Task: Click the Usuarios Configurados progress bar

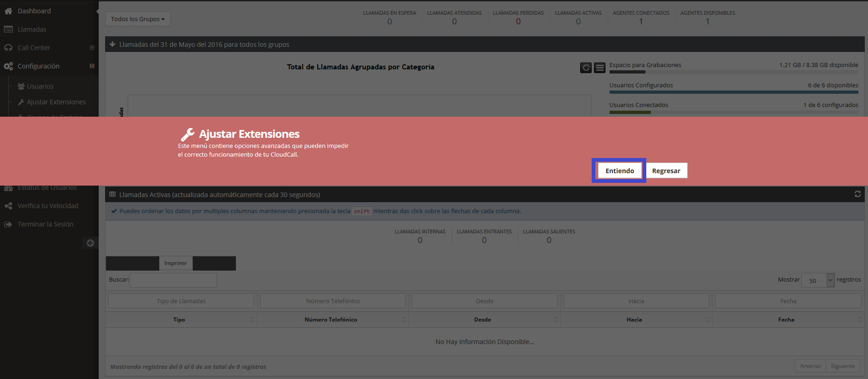Action: (x=734, y=92)
